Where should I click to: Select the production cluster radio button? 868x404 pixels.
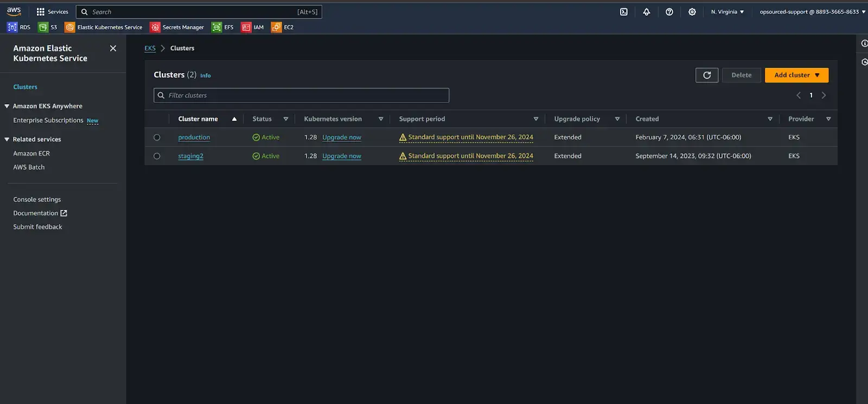click(x=157, y=138)
